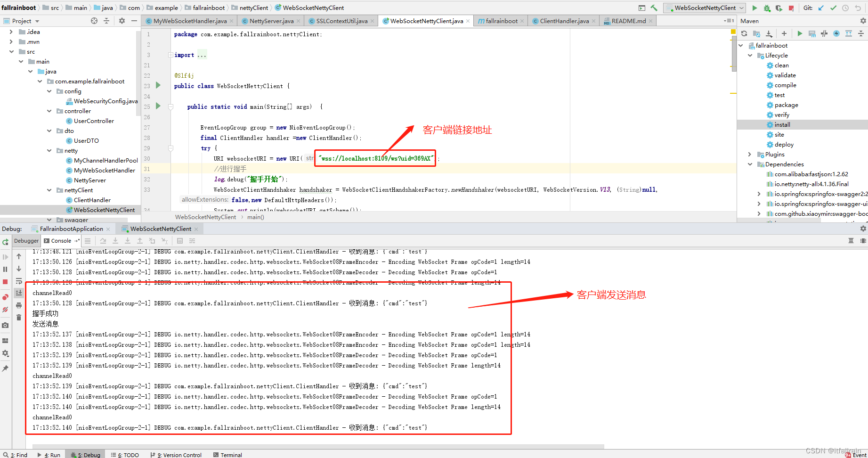
Task: Take a thread dump with the camera icon
Action: coord(6,325)
